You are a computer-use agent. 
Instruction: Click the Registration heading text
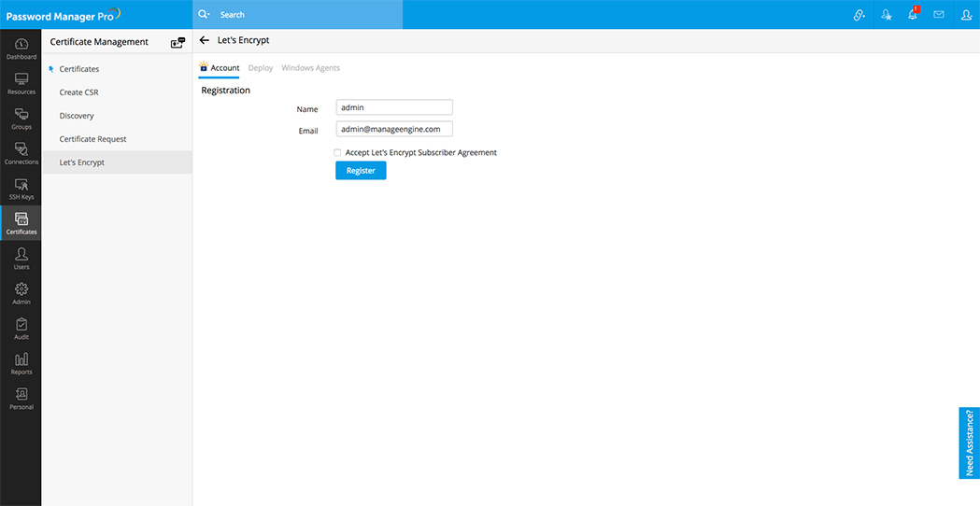tap(226, 91)
